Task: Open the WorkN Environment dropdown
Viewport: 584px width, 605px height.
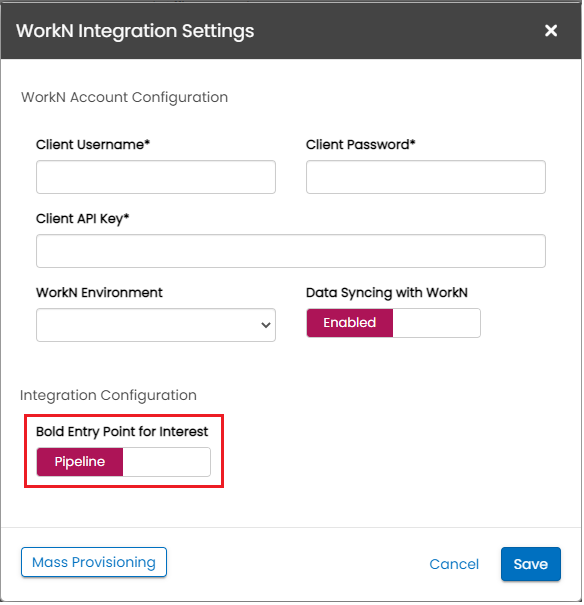Action: 156,325
